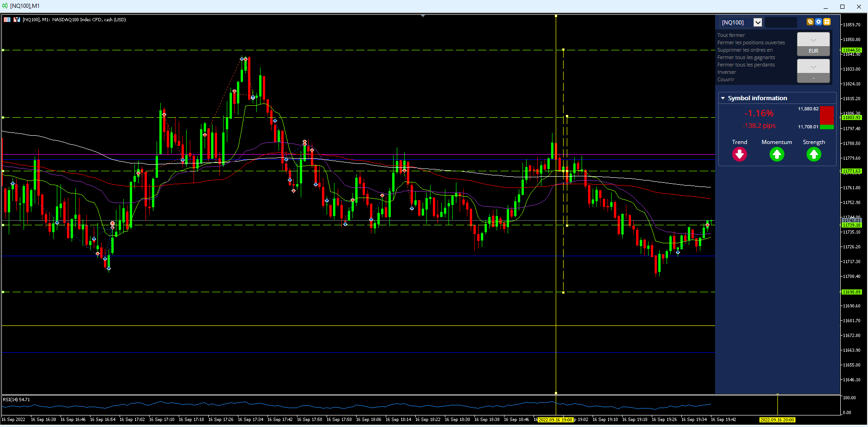This screenshot has width=868, height=427.
Task: Click the green Momentum up arrow
Action: click(777, 154)
